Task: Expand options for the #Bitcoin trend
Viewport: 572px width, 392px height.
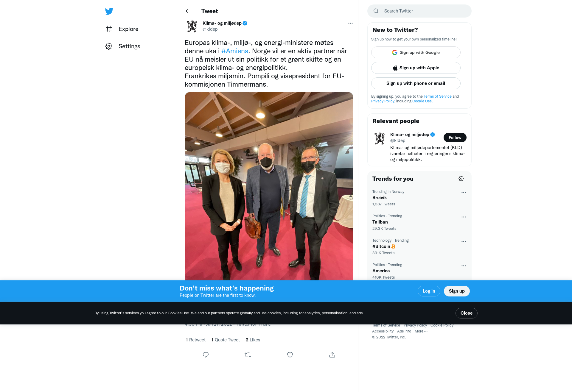Action: pyautogui.click(x=464, y=241)
